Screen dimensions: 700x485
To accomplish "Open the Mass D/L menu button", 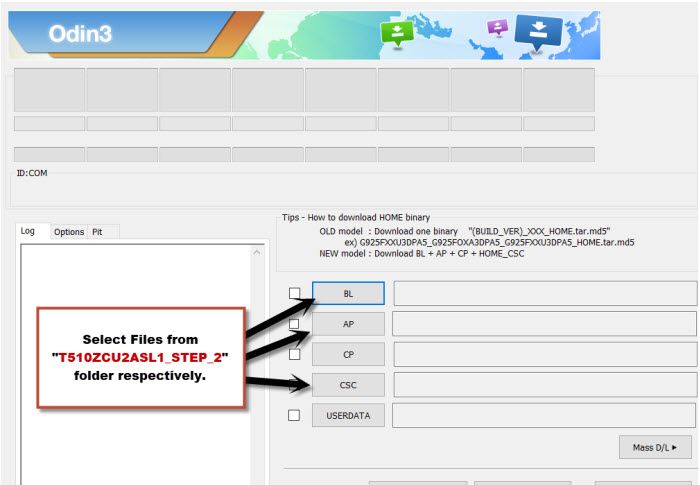I will coord(655,447).
